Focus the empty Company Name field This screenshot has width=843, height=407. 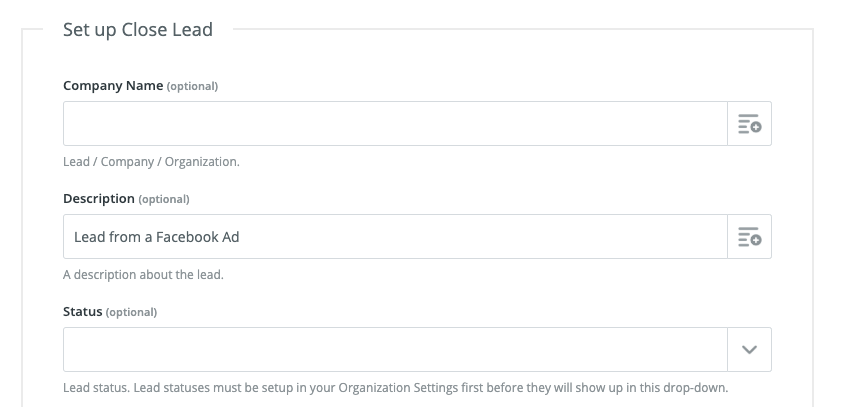click(x=394, y=124)
